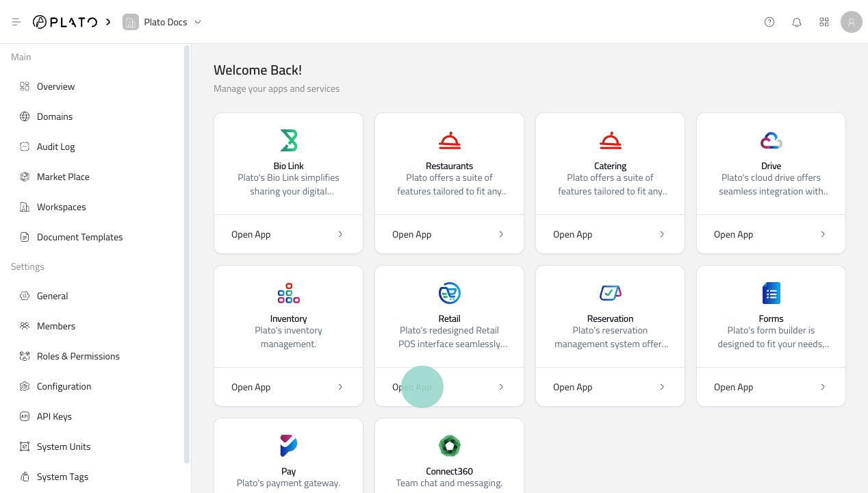
Task: Click the Plato logo in the header
Action: tap(65, 22)
